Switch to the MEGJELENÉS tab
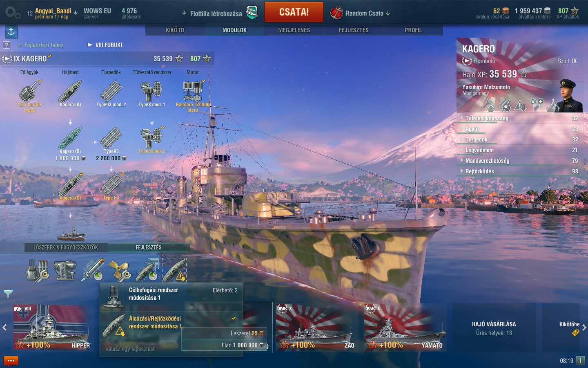 coord(294,30)
